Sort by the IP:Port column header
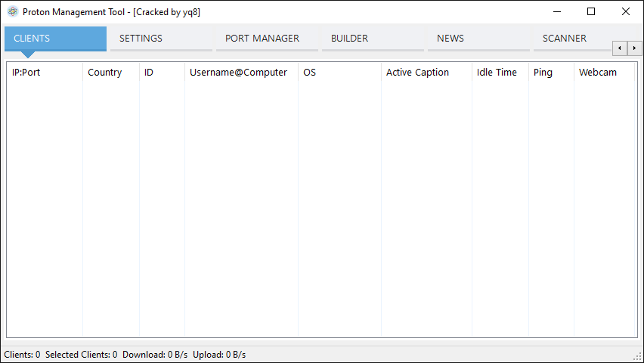Image resolution: width=644 pixels, height=363 pixels. coord(26,73)
